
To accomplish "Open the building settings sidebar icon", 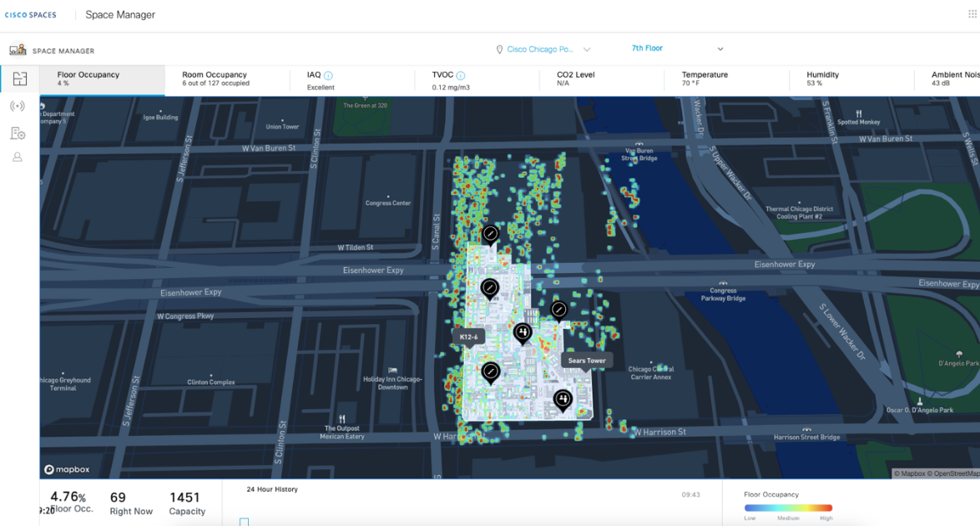I will [x=18, y=133].
